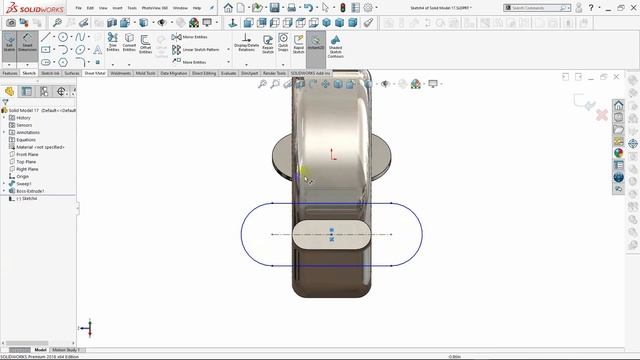Toggle the eye visibility icon in second toolbar
640x360 pixels.
pos(162,23)
